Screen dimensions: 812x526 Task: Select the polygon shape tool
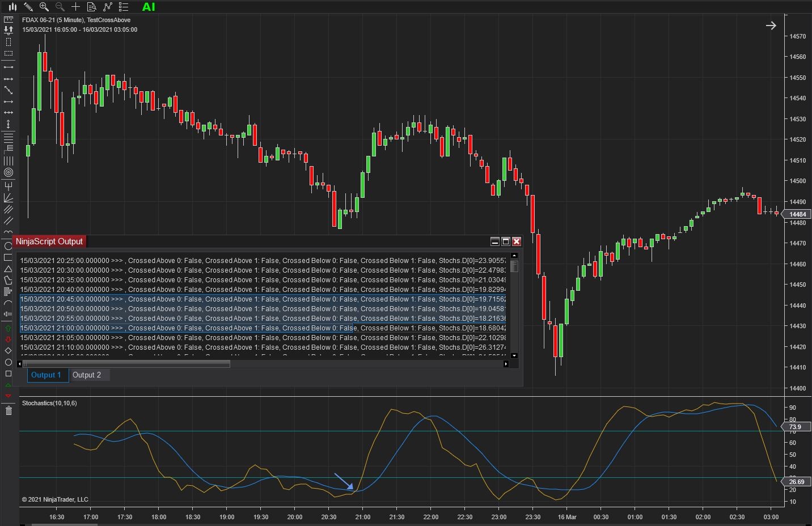pyautogui.click(x=9, y=280)
